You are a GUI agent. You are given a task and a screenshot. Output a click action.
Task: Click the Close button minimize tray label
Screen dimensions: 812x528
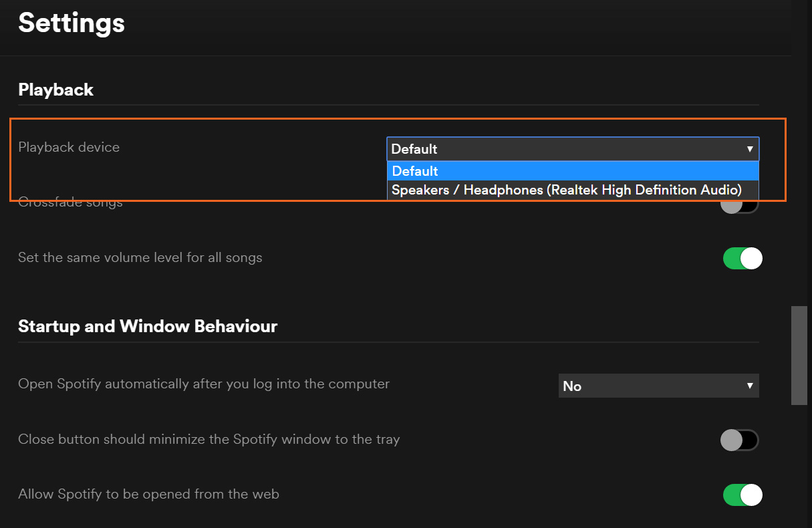coord(209,439)
